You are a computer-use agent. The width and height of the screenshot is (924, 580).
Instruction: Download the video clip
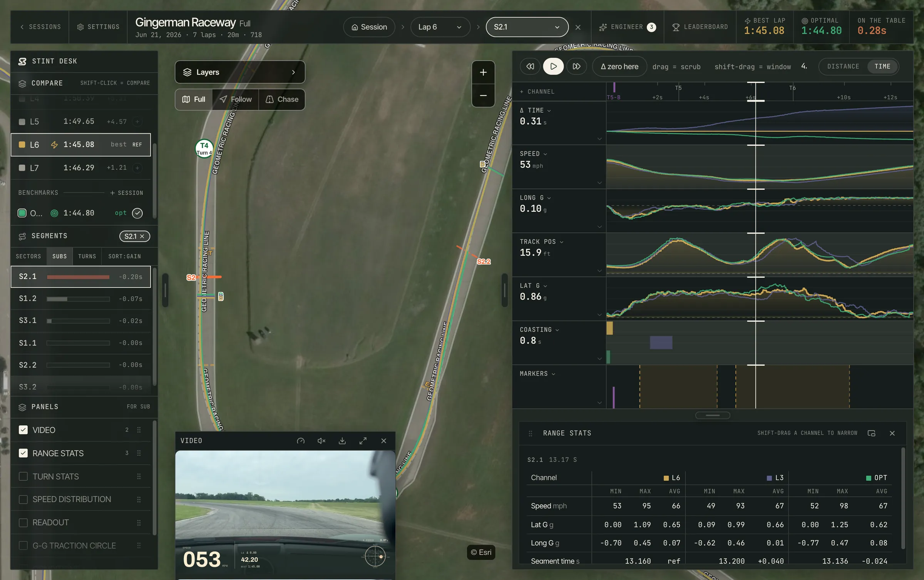point(342,441)
